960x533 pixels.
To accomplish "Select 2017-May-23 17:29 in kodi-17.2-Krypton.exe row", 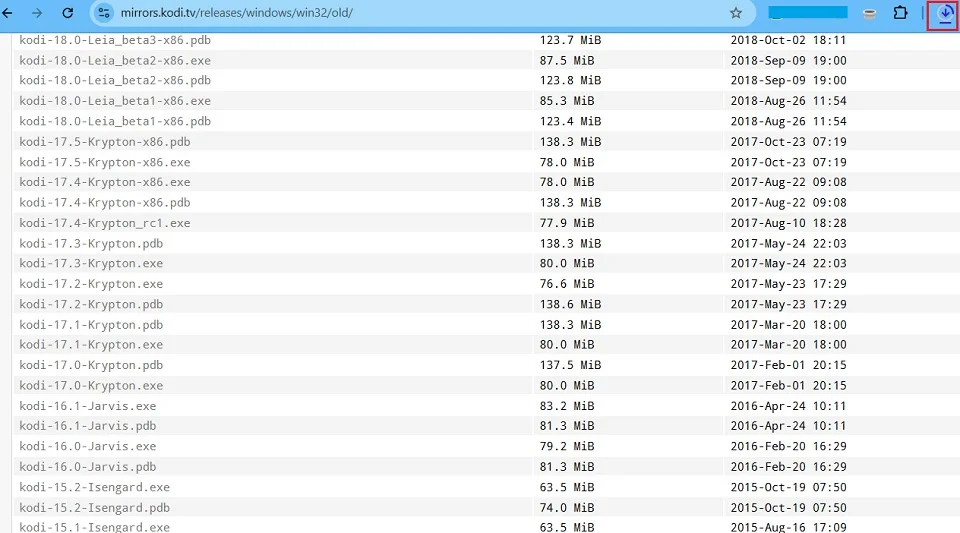I will tap(789, 284).
